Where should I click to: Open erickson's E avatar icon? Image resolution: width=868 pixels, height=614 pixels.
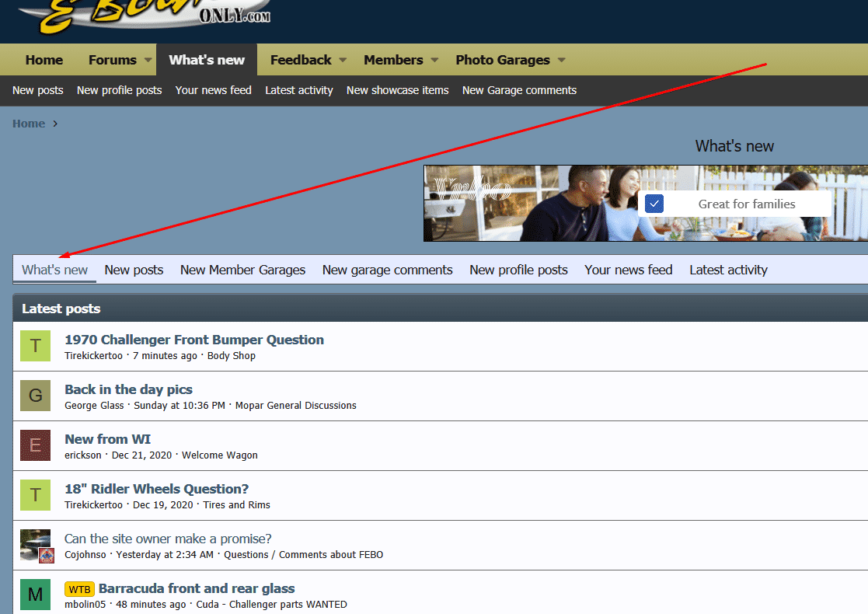coord(35,445)
